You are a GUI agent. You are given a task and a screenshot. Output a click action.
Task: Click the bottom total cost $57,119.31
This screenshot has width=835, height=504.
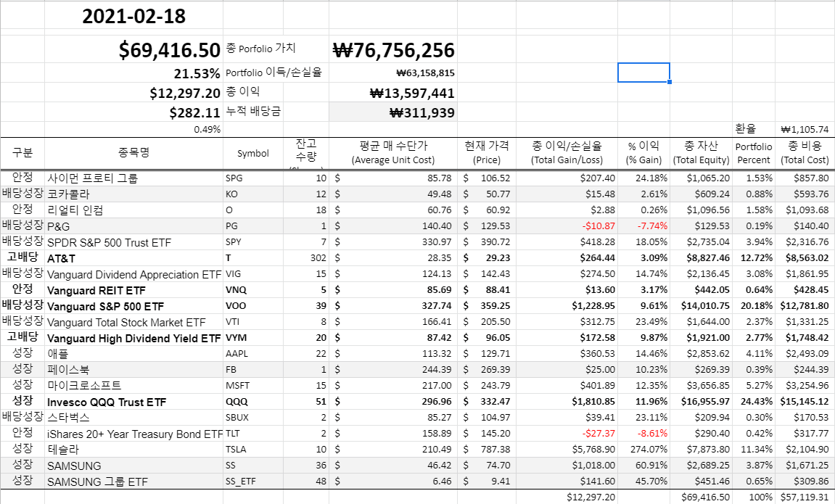point(805,497)
